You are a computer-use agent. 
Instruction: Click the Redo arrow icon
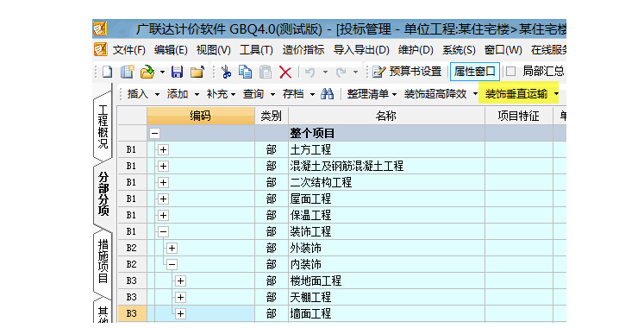tap(341, 73)
